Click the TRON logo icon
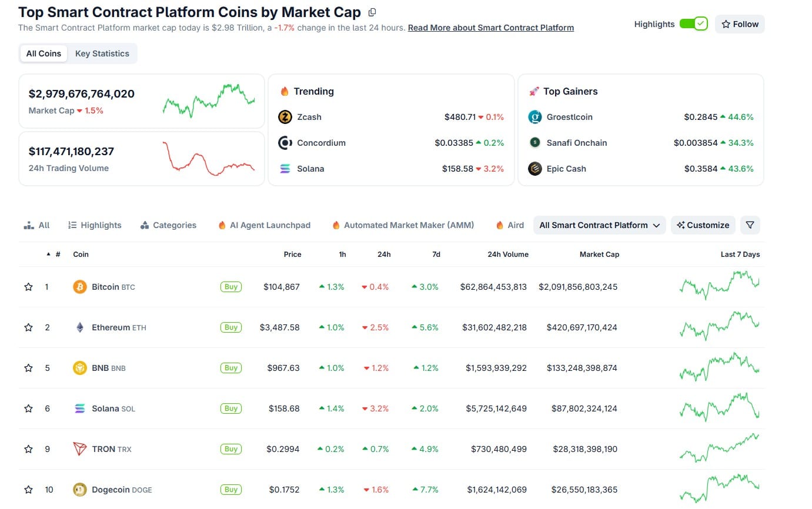Image resolution: width=812 pixels, height=509 pixels. click(79, 448)
